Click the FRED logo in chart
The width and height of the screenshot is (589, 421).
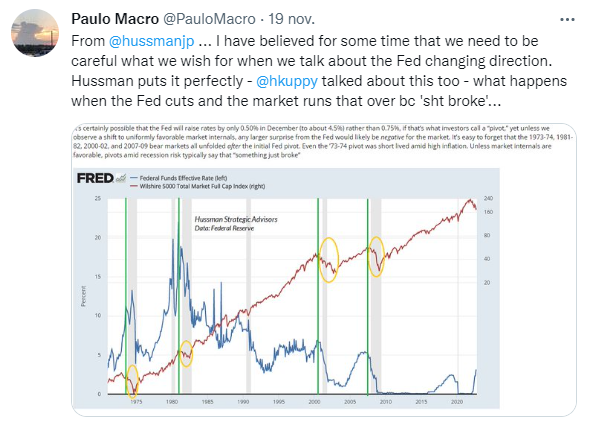tap(95, 178)
